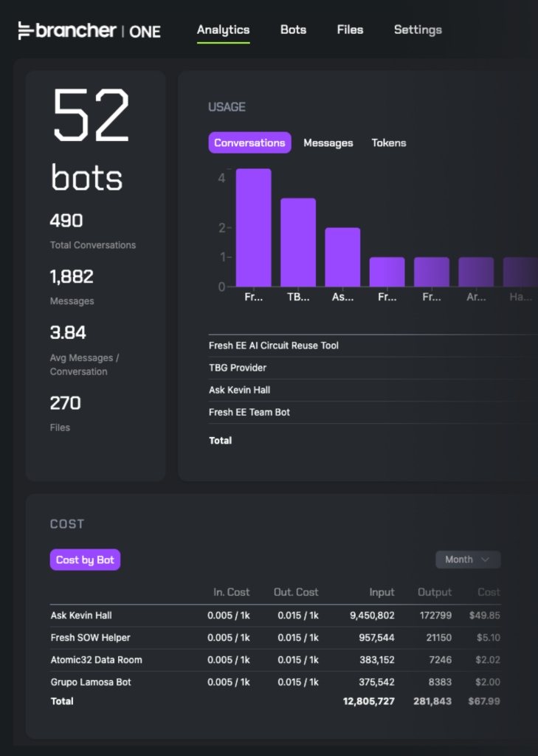Select Ask Kevin Hall in cost table

[x=275, y=616]
